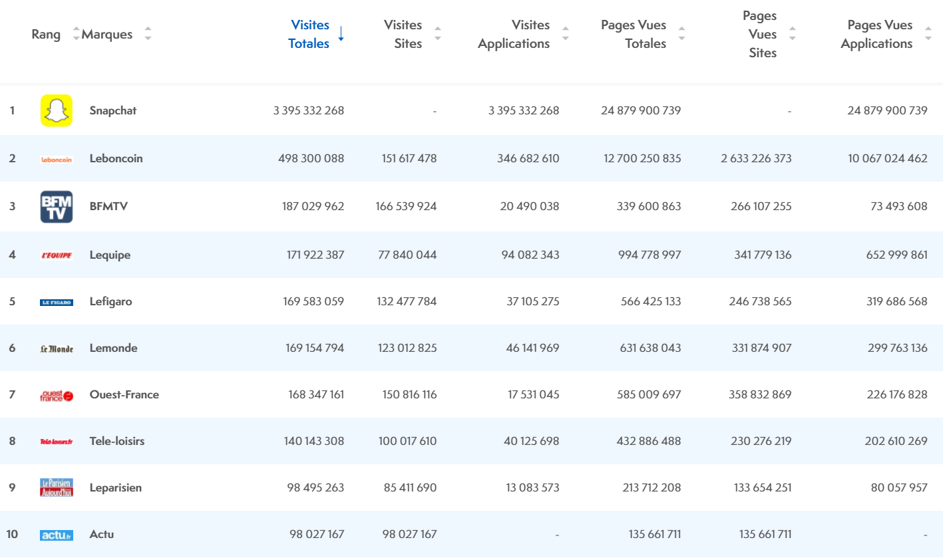The height and width of the screenshot is (560, 943).
Task: Sort using Pages Vues Totales arrows
Action: coord(681,33)
